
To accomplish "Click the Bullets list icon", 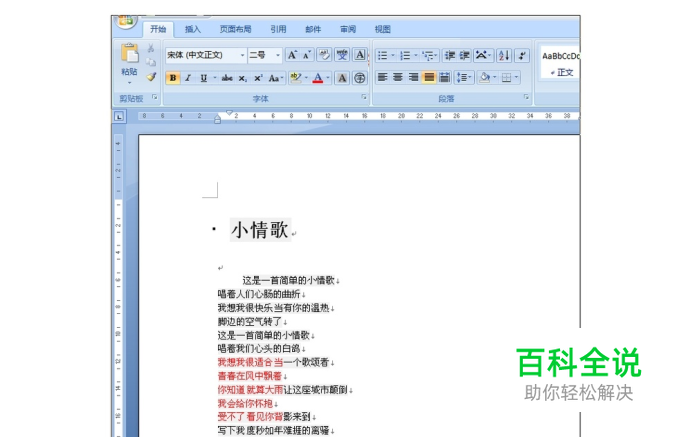I will [382, 55].
